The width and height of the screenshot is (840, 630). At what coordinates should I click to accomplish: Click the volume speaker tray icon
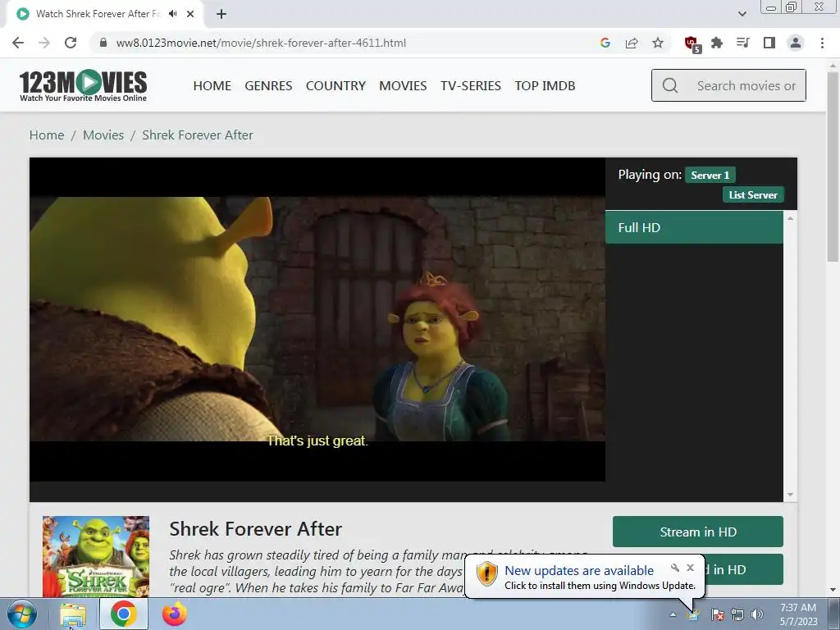[x=757, y=614]
